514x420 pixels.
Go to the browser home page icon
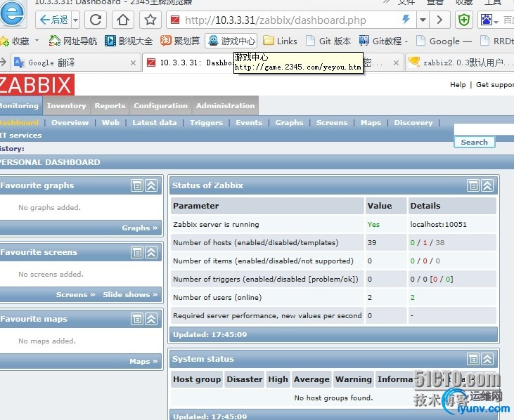click(123, 20)
